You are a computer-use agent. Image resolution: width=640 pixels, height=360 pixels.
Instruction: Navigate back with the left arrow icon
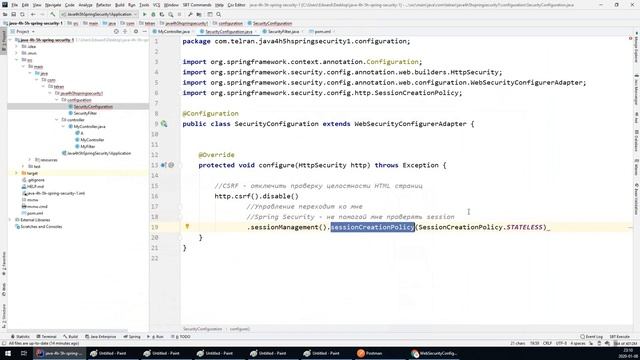point(33,14)
